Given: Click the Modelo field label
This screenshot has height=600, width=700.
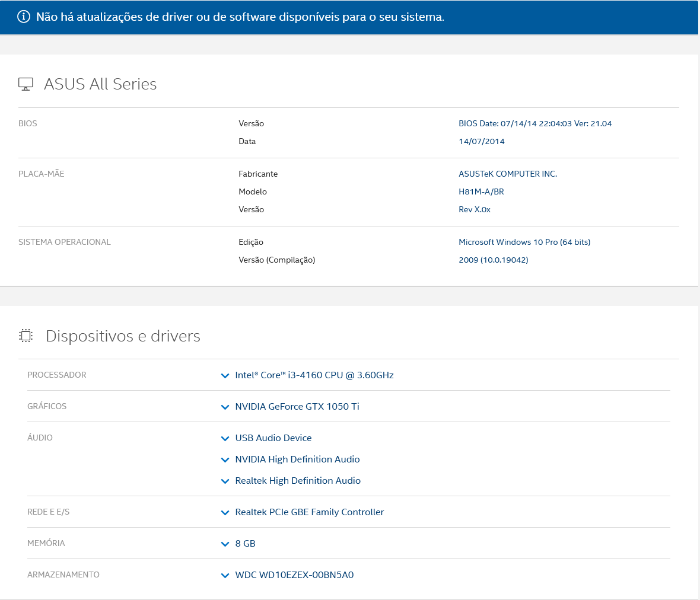Looking at the screenshot, I should click(253, 192).
